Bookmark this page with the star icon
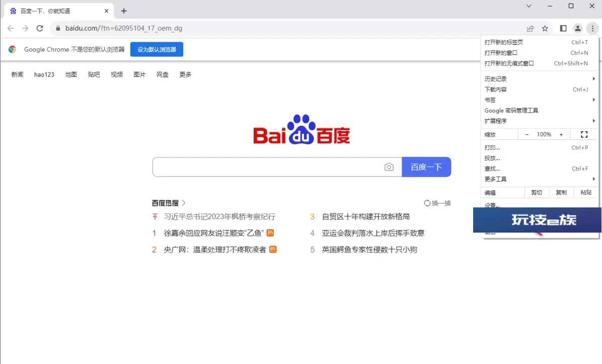The image size is (602, 364). [545, 28]
